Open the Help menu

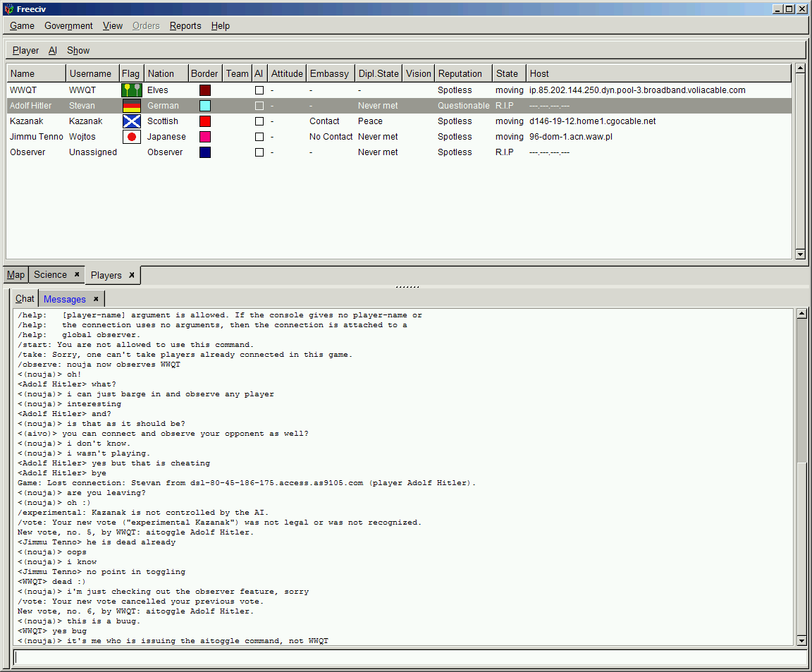220,26
